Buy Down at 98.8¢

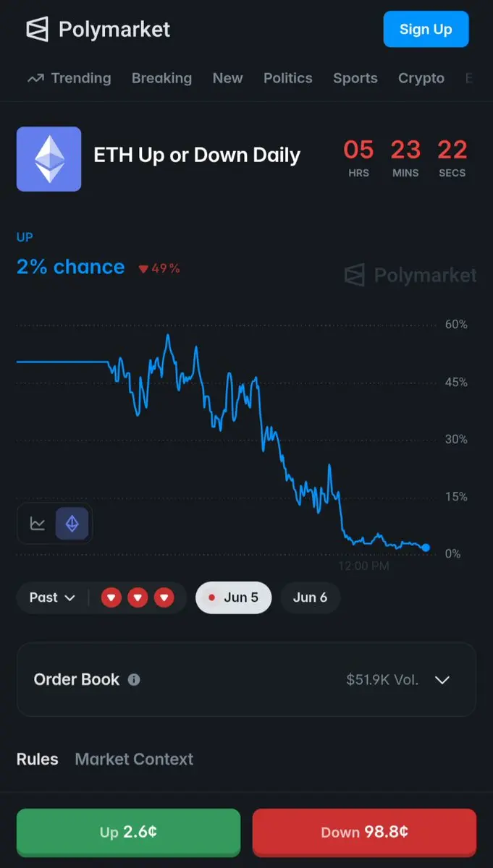coord(364,832)
